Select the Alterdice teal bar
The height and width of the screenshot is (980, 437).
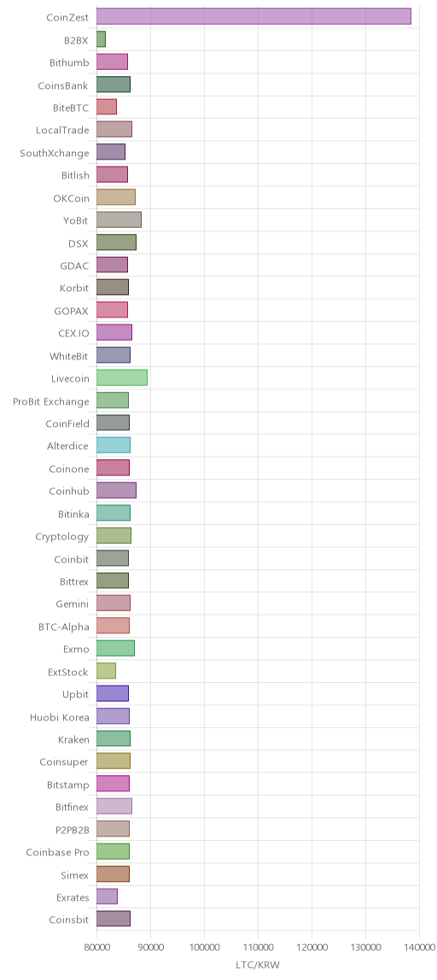pyautogui.click(x=114, y=446)
